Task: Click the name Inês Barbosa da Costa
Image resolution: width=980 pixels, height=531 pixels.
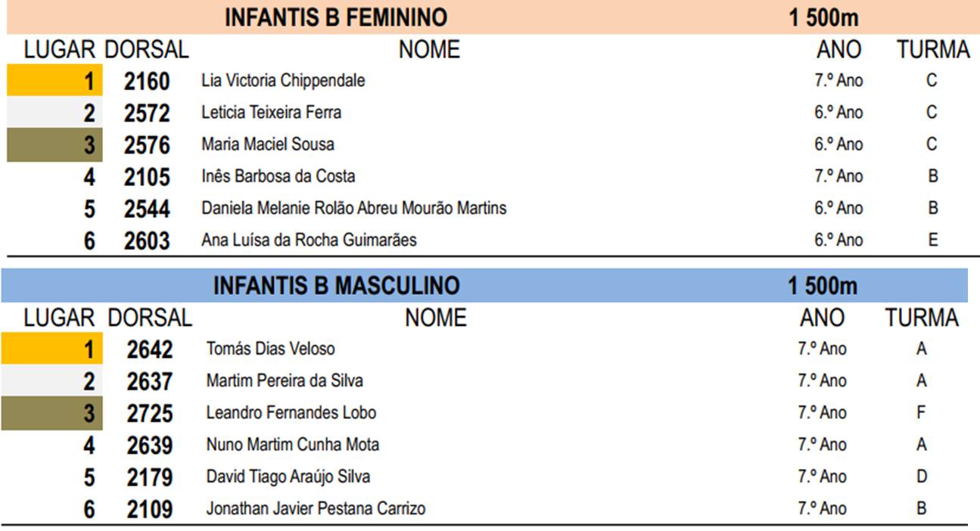Action: tap(278, 176)
